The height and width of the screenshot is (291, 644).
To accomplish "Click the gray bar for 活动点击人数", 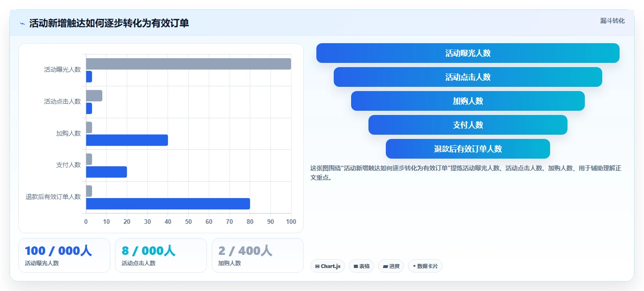I will pyautogui.click(x=94, y=96).
